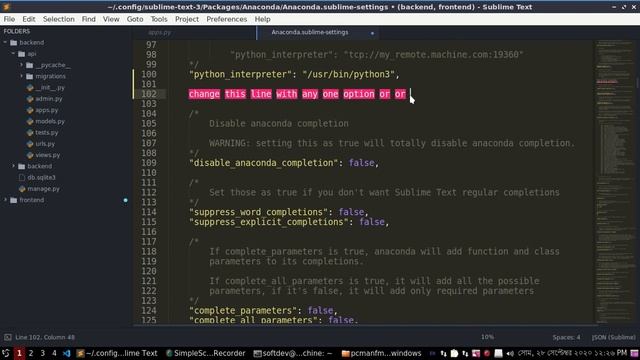
Task: Click the Sublime Text taskbar window button
Action: pos(117,353)
